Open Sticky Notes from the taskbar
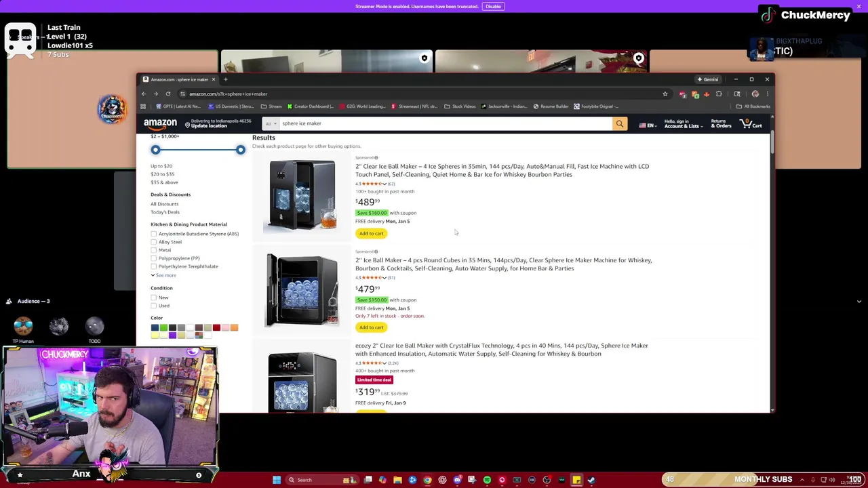The height and width of the screenshot is (488, 868). click(576, 480)
